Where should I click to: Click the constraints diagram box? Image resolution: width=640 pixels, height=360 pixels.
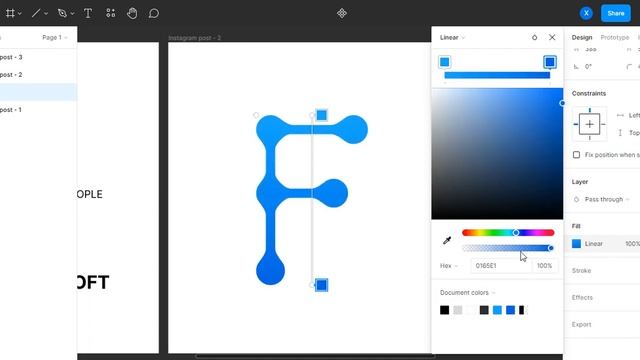589,124
